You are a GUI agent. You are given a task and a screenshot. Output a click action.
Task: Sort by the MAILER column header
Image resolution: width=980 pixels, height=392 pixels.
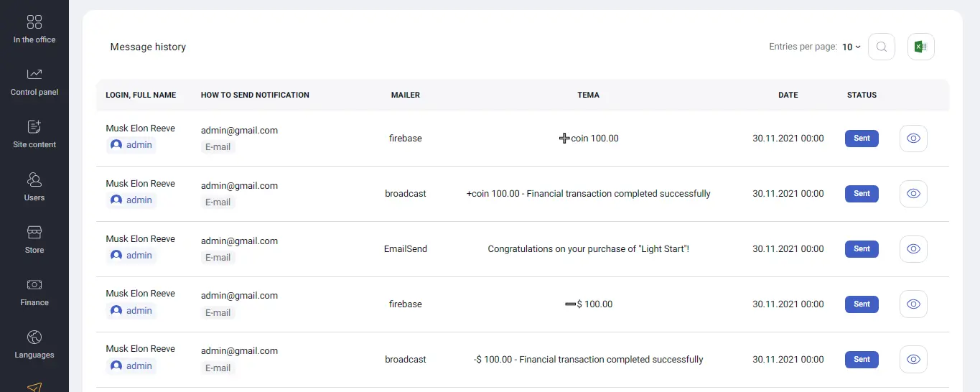406,95
